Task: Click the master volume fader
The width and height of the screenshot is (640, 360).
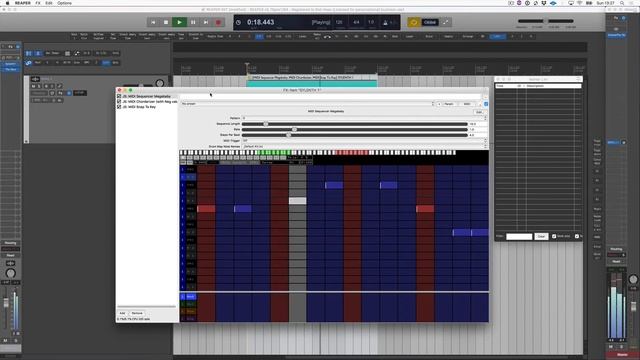Action: [633, 307]
